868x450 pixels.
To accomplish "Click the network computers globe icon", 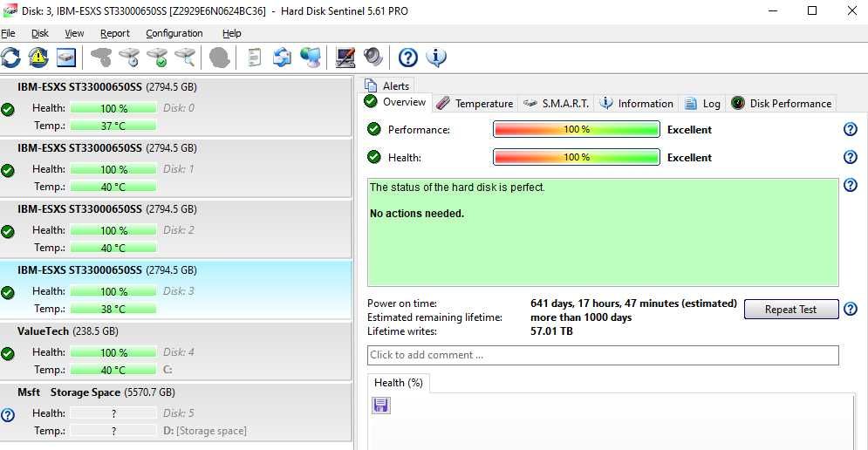I will [310, 57].
